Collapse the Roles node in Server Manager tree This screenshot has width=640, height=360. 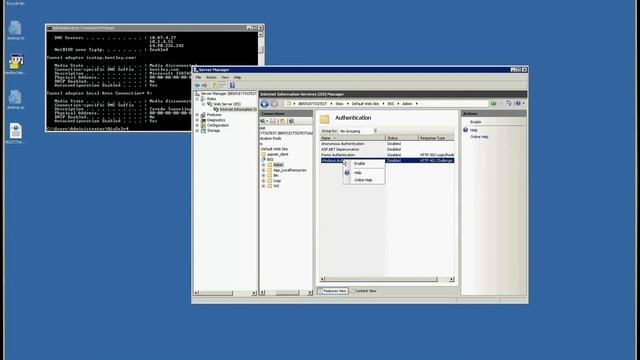198,99
